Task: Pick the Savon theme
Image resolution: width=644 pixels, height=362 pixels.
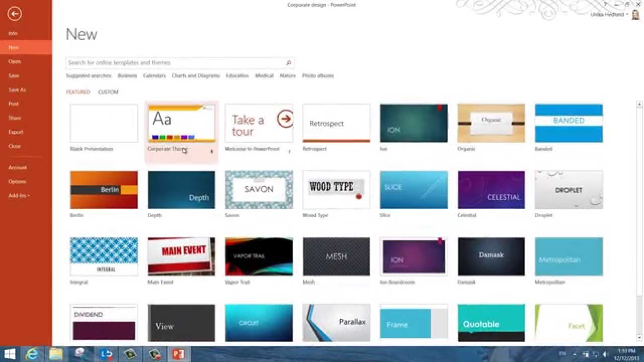Action: click(x=259, y=190)
